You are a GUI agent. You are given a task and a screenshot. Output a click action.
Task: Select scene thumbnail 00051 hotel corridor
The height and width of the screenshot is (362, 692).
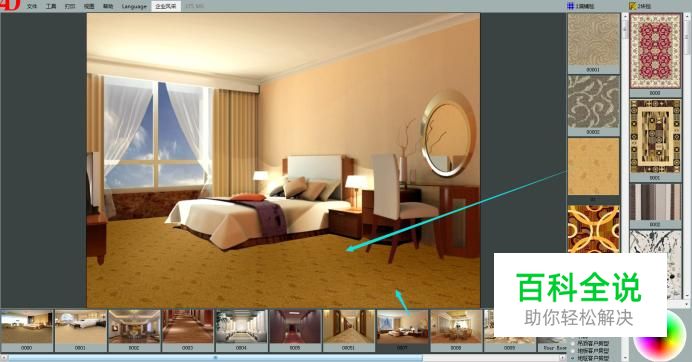click(349, 330)
